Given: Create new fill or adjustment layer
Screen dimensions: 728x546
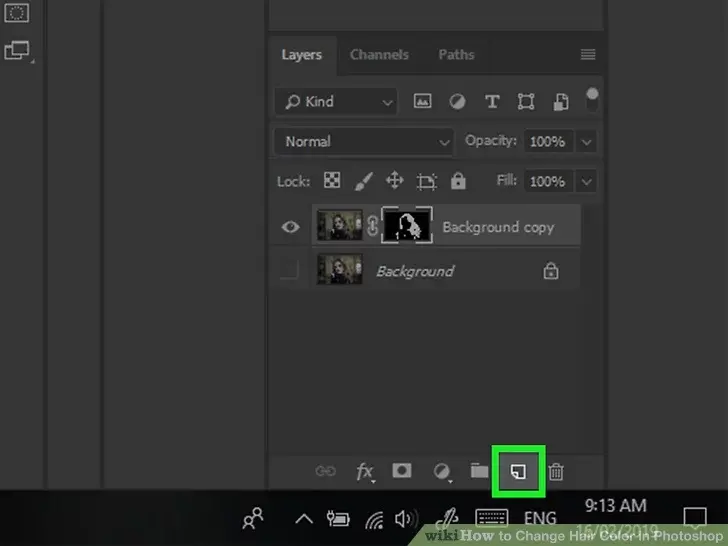Looking at the screenshot, I should click(441, 471).
